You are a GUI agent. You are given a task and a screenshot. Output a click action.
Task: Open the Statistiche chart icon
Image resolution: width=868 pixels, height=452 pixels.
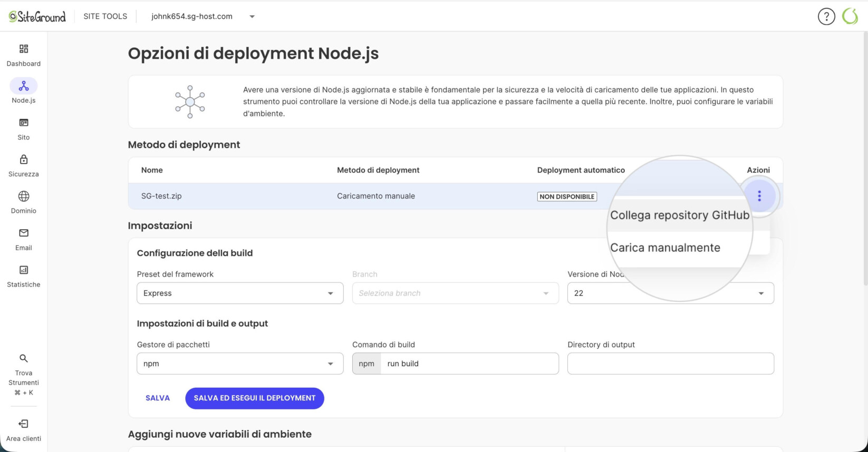tap(24, 270)
